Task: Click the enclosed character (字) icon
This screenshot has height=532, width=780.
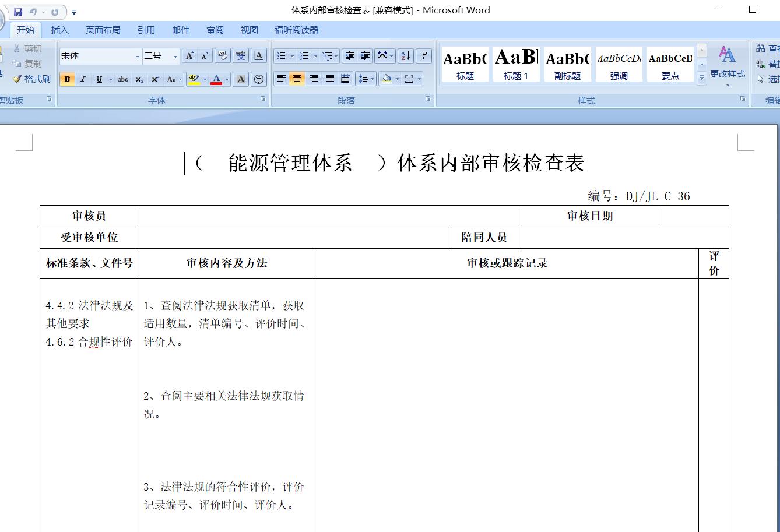Action: [x=259, y=79]
